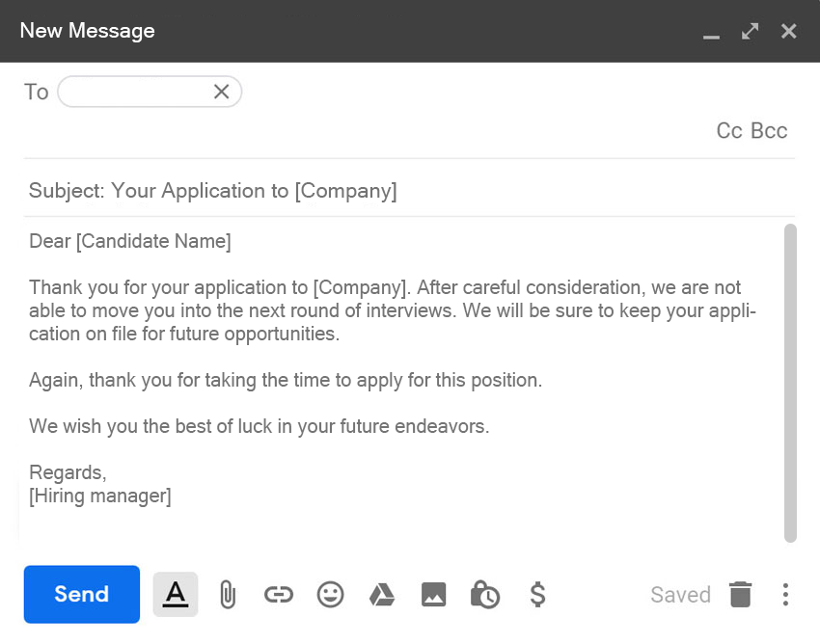Click the blue Send button
The height and width of the screenshot is (644, 820).
(82, 594)
